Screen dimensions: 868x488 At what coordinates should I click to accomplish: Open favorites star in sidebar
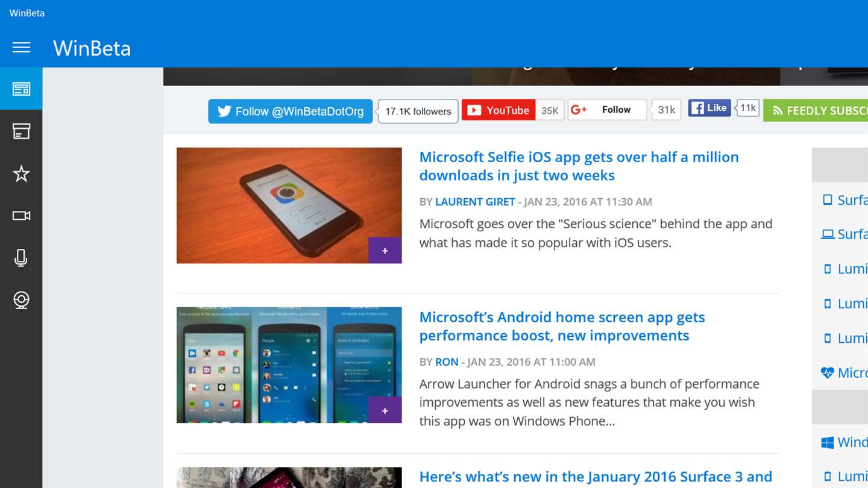(x=21, y=174)
